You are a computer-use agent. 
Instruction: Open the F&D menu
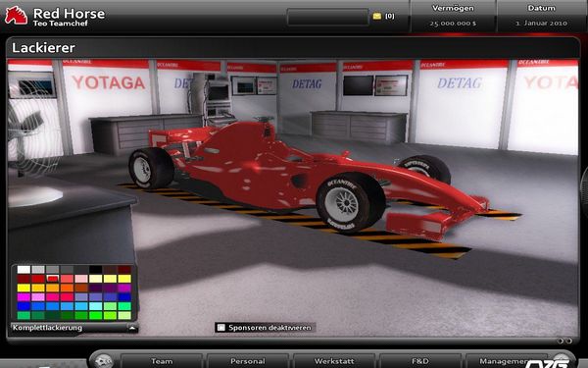point(420,361)
